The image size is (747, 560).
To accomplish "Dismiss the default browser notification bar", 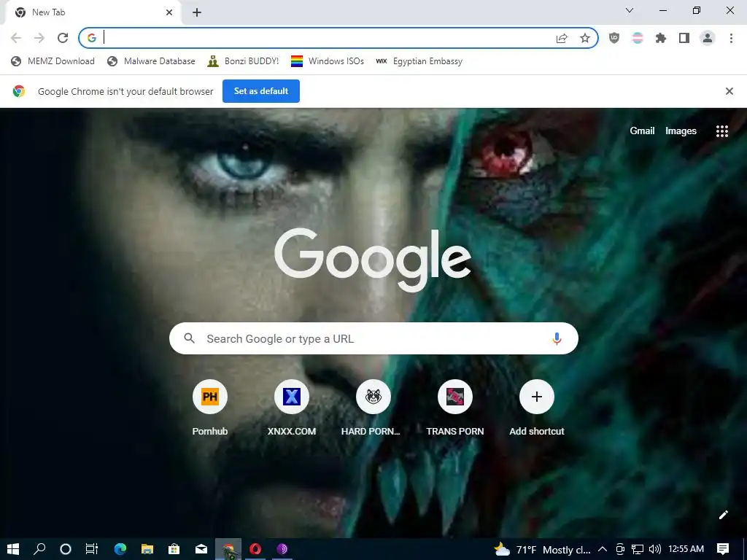I will coord(729,91).
